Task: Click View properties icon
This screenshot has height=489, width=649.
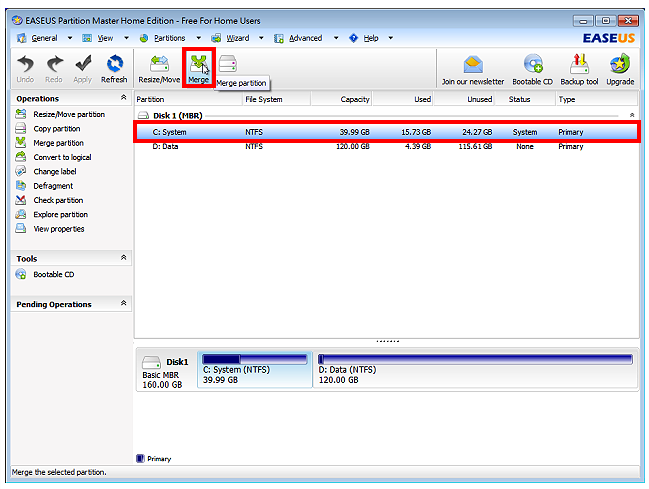Action: click(21, 228)
